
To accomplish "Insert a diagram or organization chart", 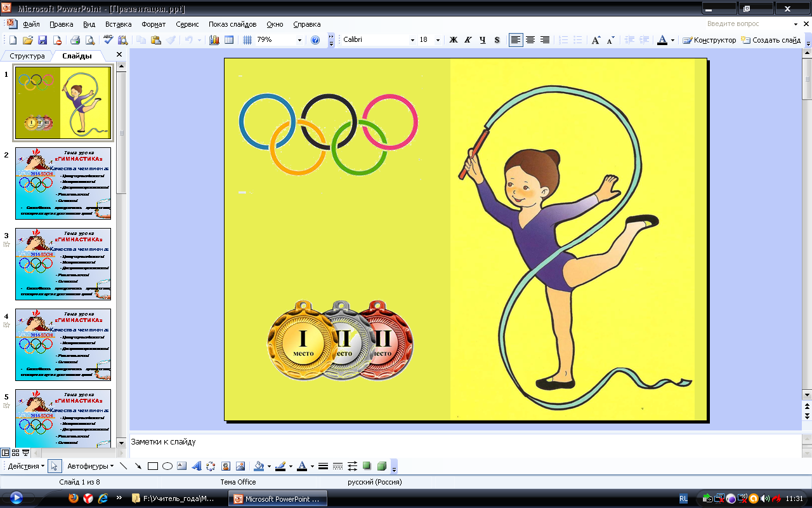I will click(x=211, y=466).
